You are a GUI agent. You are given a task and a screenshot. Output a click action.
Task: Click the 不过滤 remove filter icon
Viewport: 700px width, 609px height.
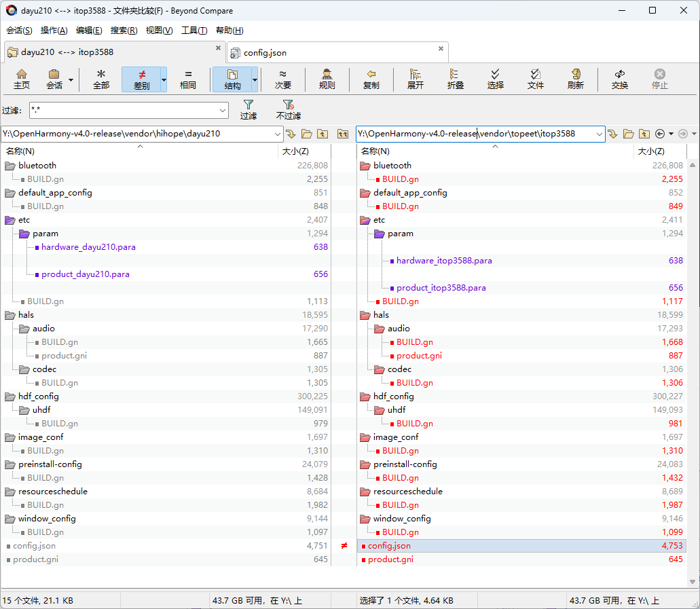pos(289,110)
